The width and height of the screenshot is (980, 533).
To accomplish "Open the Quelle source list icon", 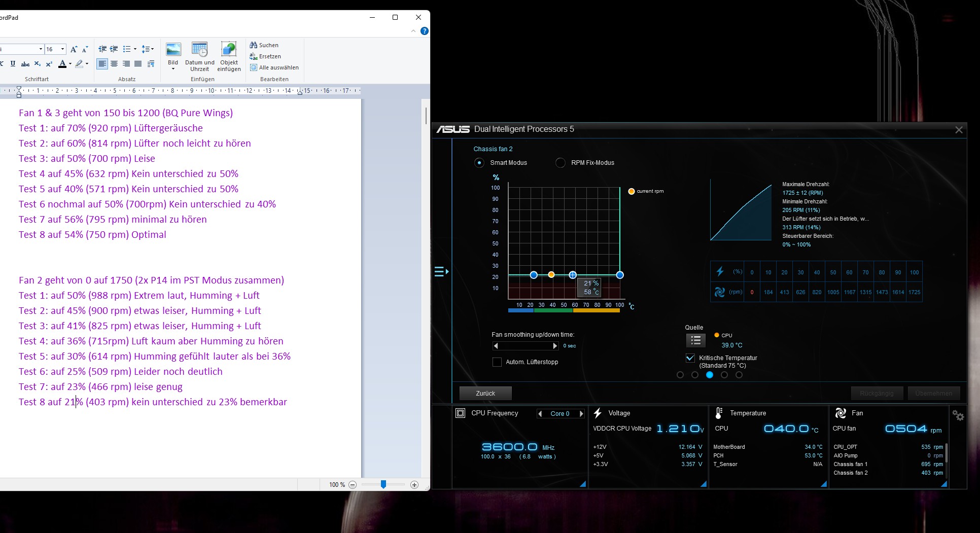I will [695, 340].
